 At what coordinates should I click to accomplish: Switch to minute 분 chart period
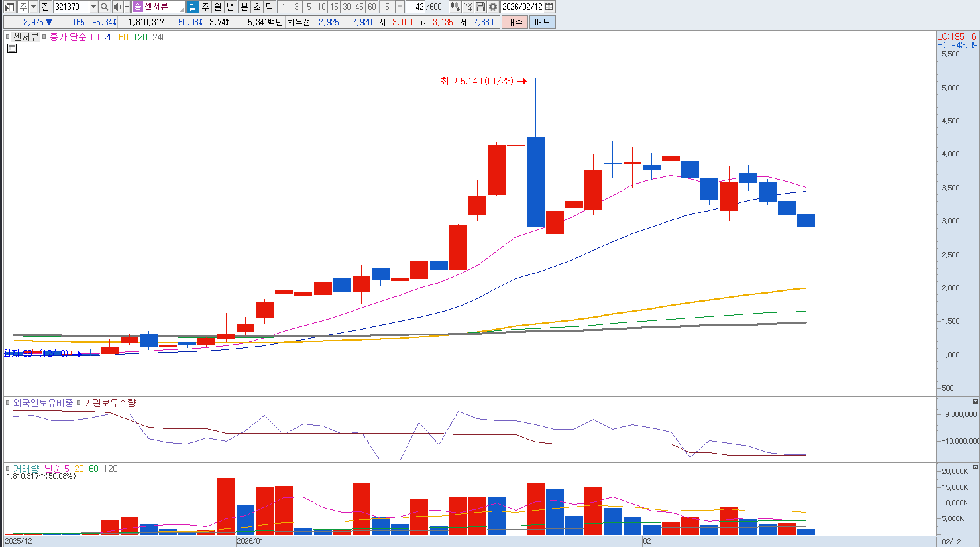coord(244,7)
